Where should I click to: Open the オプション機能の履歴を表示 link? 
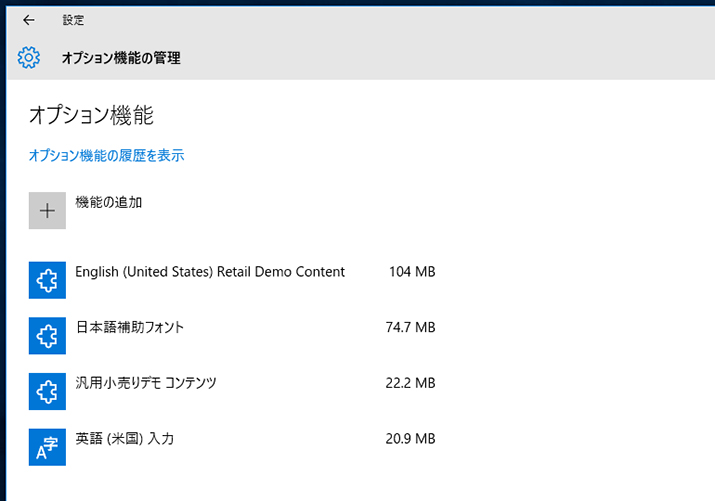pyautogui.click(x=107, y=155)
